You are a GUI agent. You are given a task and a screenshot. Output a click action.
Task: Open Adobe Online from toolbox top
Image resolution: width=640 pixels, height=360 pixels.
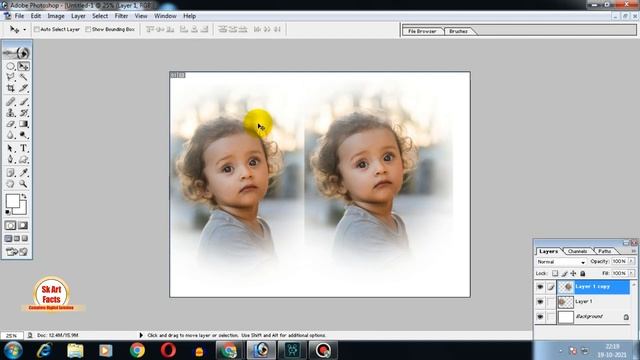click(x=17, y=53)
